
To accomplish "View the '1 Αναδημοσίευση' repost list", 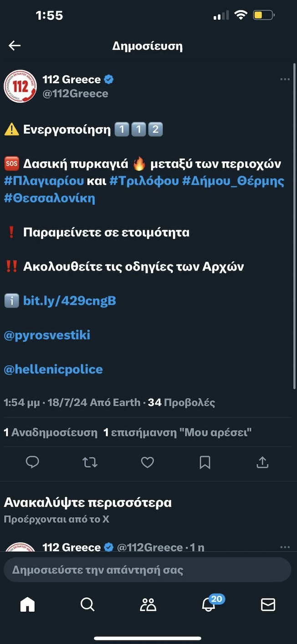I will coord(51,433).
